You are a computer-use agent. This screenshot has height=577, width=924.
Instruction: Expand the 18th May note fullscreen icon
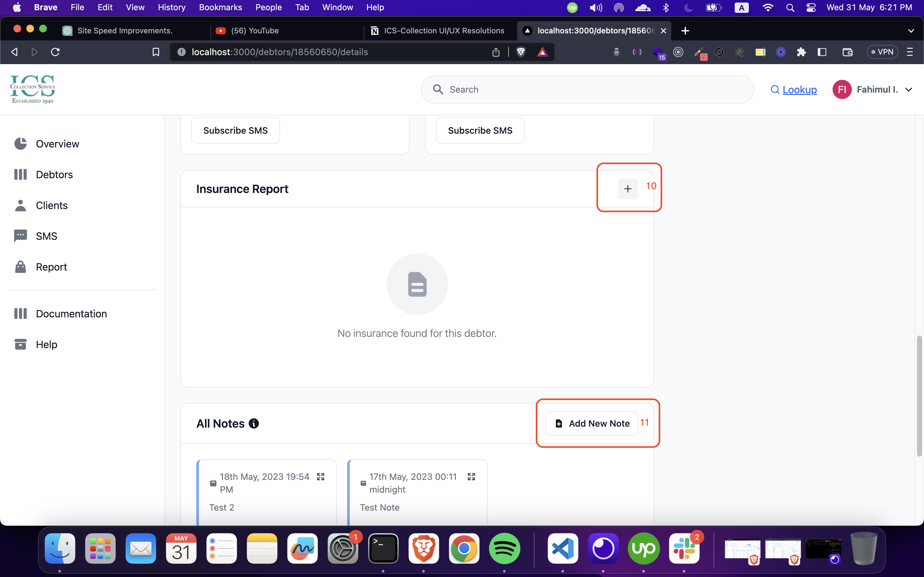[x=320, y=477]
